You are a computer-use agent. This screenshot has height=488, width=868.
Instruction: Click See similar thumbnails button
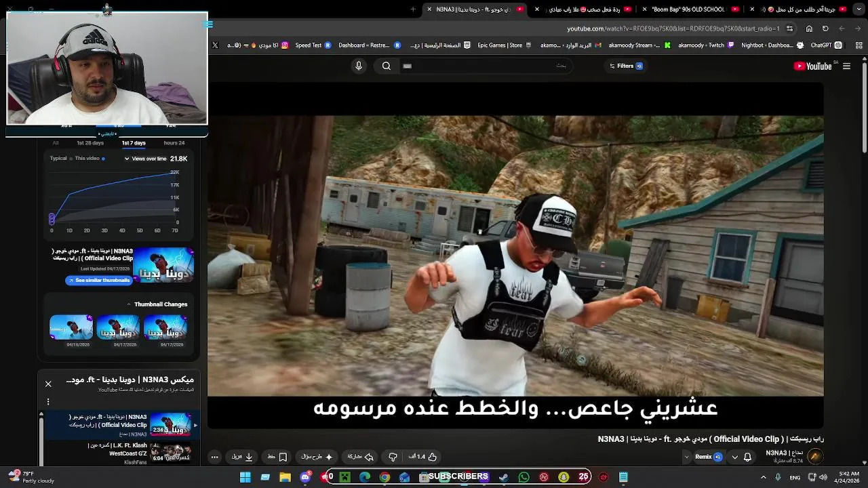click(99, 280)
